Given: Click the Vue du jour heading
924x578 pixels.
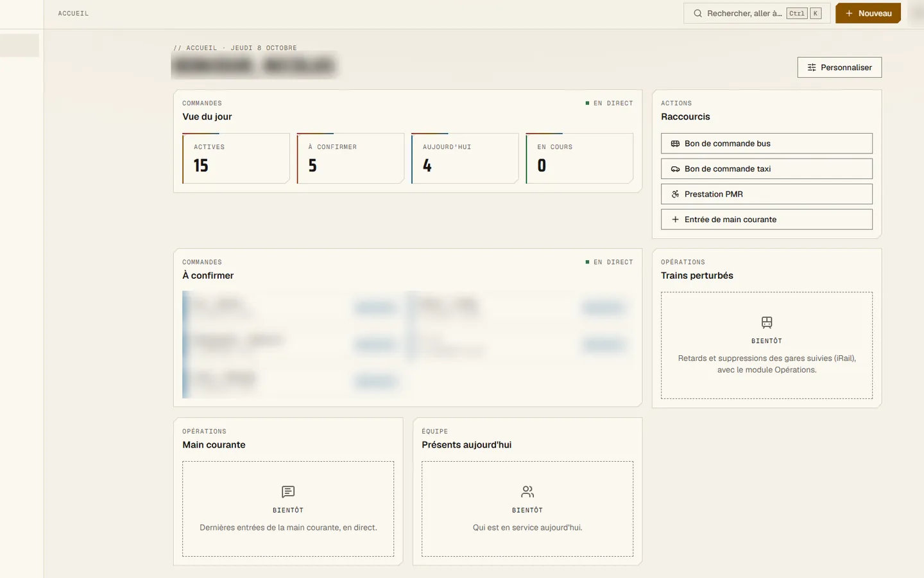Looking at the screenshot, I should pyautogui.click(x=207, y=117).
